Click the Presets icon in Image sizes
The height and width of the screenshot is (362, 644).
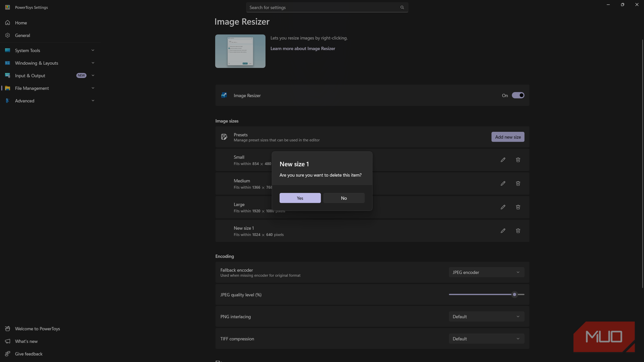(224, 137)
